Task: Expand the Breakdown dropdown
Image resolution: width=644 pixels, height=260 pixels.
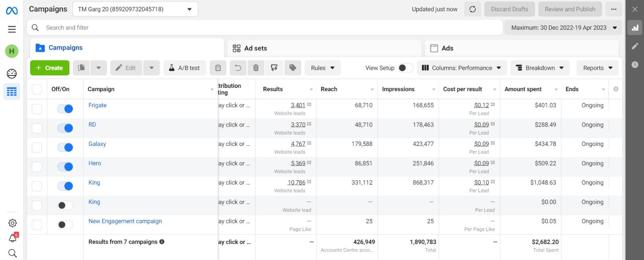Action: (x=540, y=68)
